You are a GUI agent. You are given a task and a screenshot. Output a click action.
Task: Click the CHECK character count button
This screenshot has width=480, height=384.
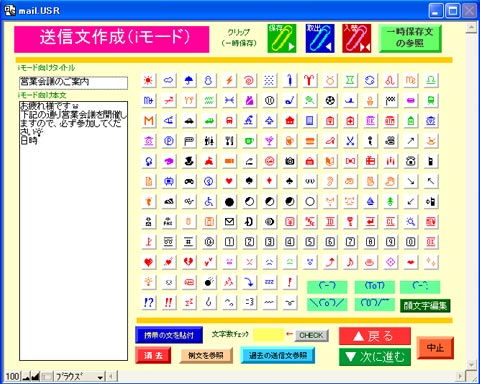pyautogui.click(x=311, y=335)
